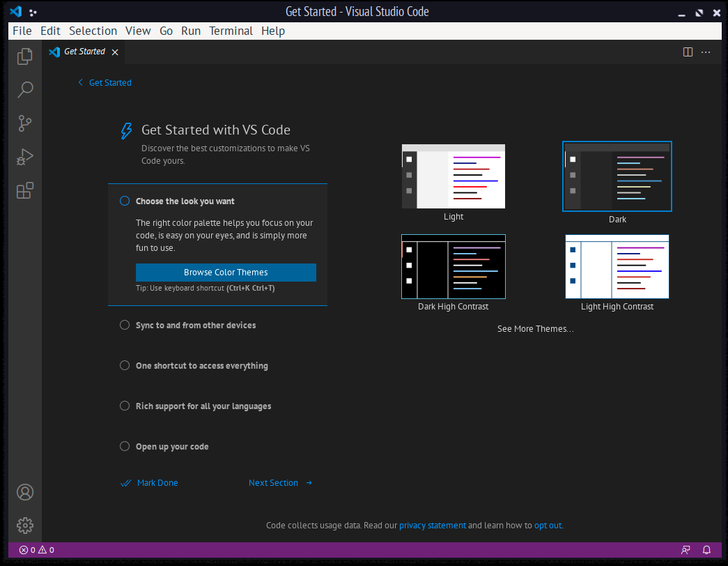This screenshot has width=728, height=566.
Task: Open the Extensions view
Action: (25, 190)
